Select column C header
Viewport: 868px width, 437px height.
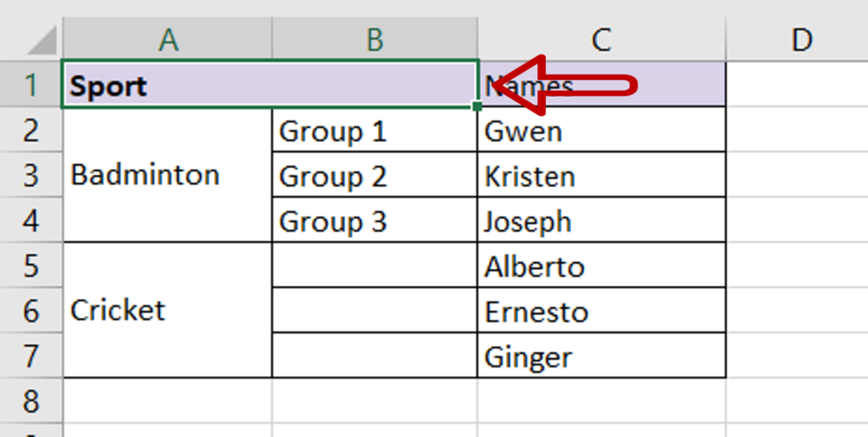click(x=601, y=40)
